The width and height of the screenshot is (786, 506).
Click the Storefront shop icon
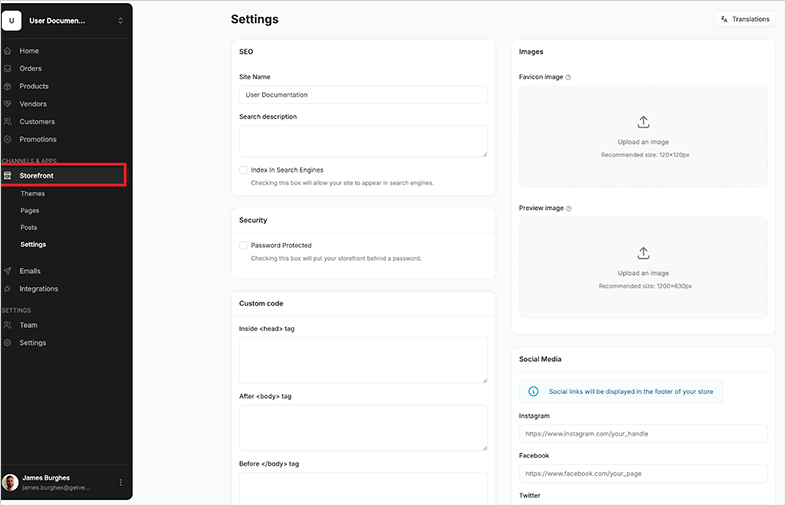point(8,176)
